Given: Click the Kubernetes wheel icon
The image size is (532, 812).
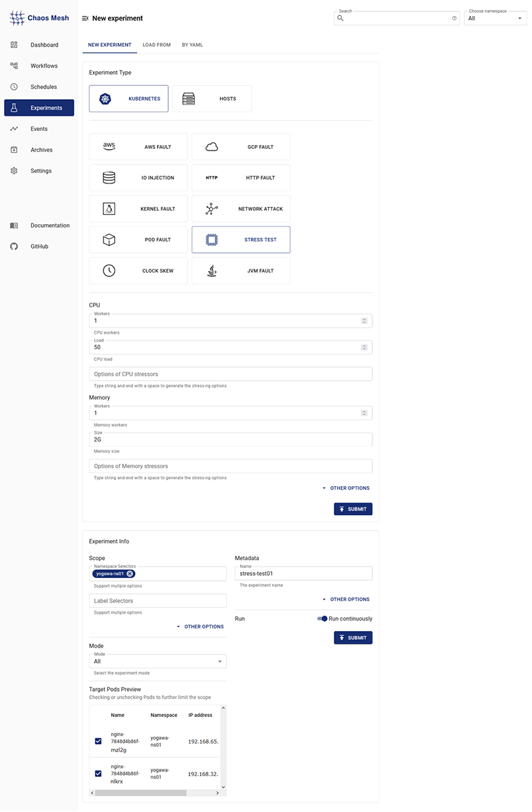Looking at the screenshot, I should tap(104, 98).
